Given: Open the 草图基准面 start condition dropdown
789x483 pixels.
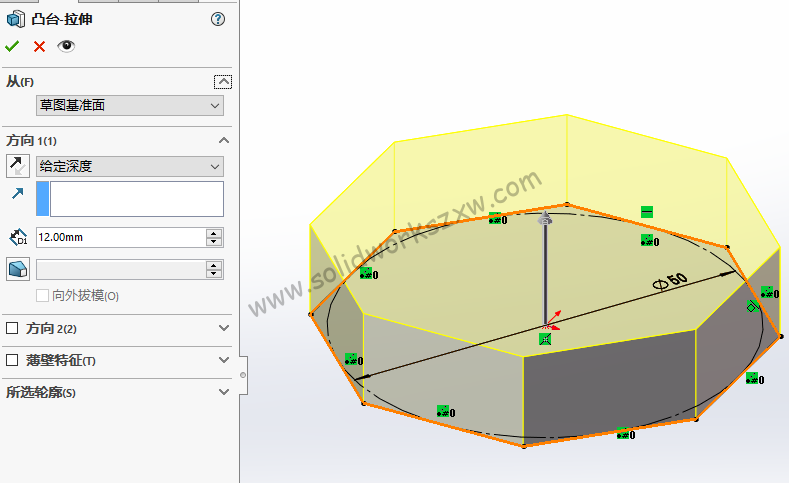Looking at the screenshot, I should click(130, 106).
